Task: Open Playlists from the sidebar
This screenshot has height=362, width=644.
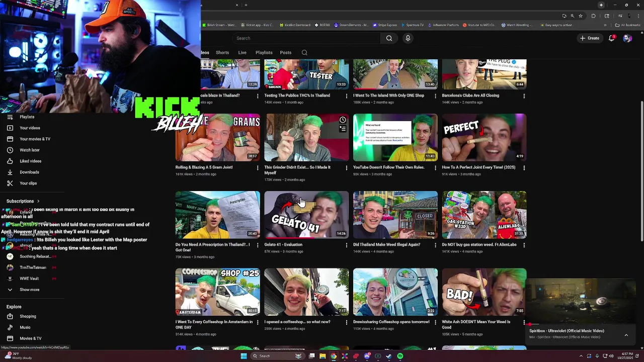Action: click(27, 117)
